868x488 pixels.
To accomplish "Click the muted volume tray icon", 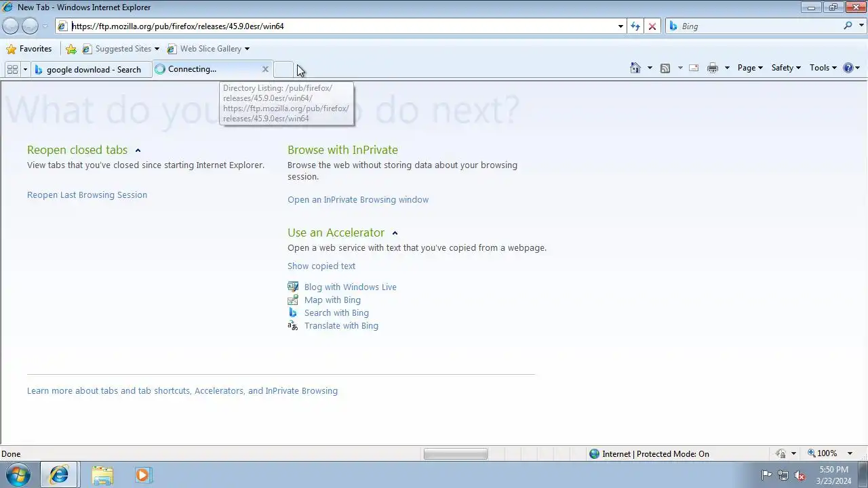I will pyautogui.click(x=800, y=475).
